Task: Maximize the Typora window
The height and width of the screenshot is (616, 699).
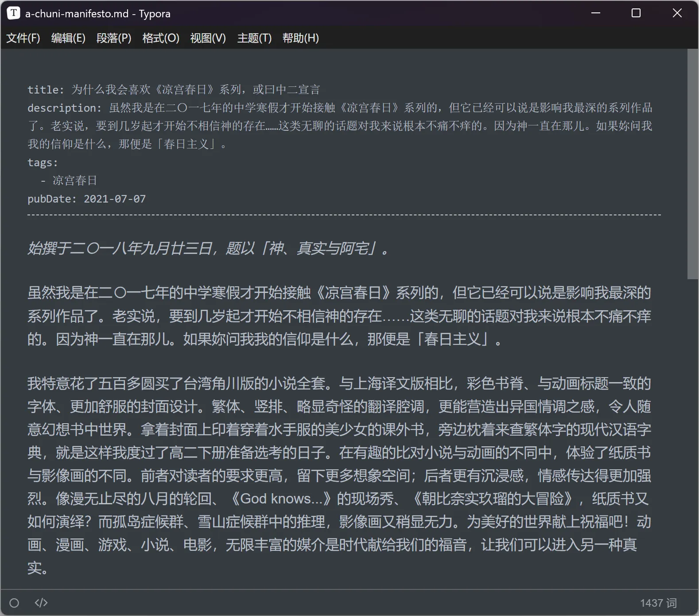Action: 636,13
